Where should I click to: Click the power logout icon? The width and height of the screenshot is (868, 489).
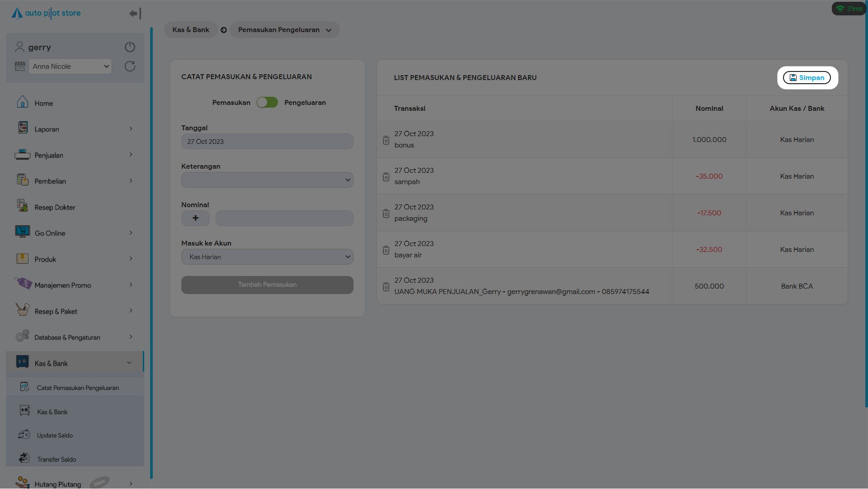point(130,47)
